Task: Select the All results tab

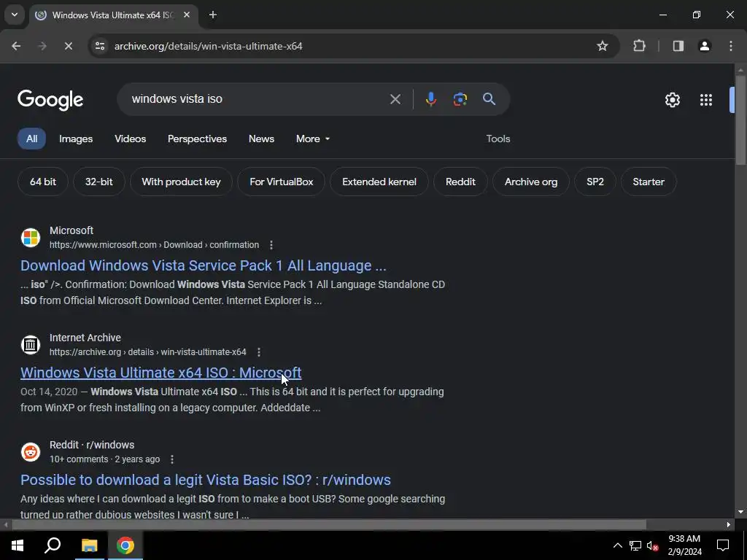Action: (x=32, y=139)
